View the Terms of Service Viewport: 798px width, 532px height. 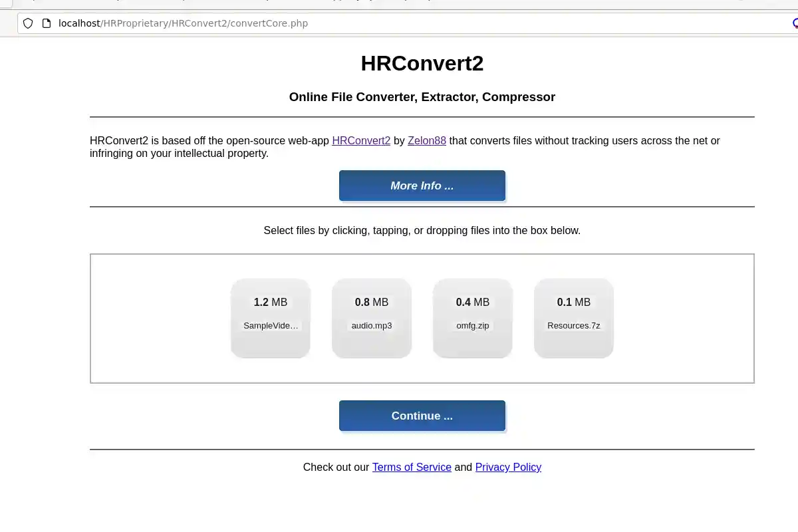click(x=412, y=467)
